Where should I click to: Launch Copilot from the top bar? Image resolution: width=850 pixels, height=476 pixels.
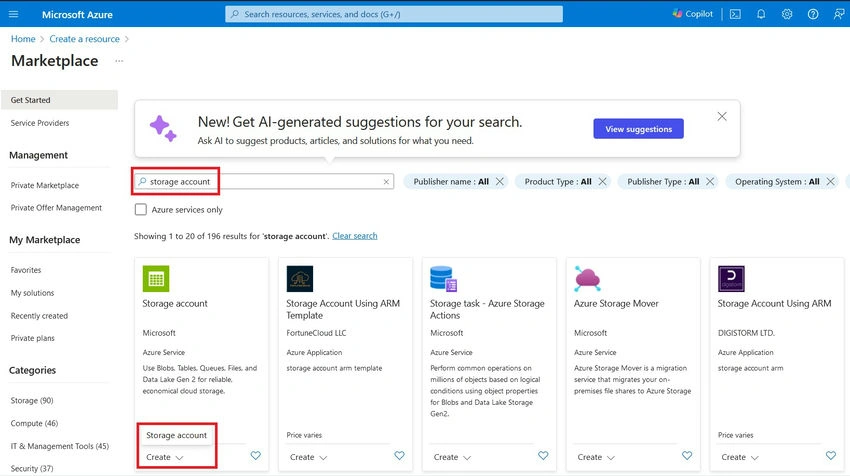[x=693, y=14]
